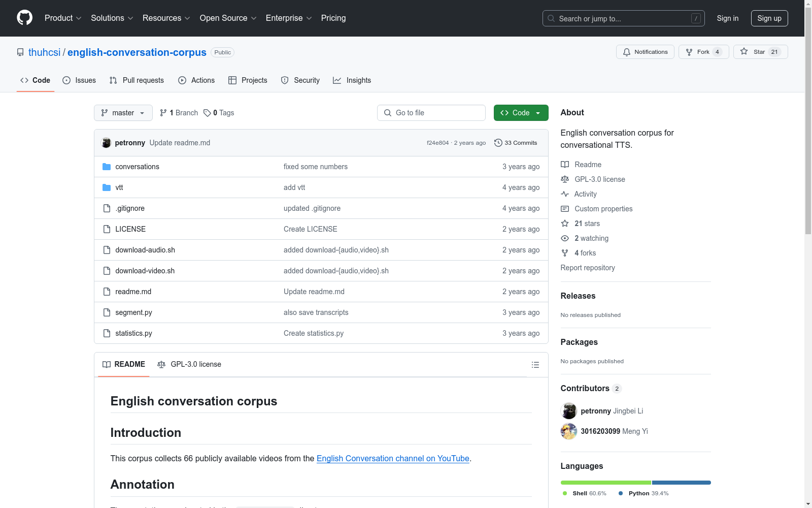812x508 pixels.
Task: Open the 'also save transcripts' commit message
Action: pyautogui.click(x=316, y=312)
